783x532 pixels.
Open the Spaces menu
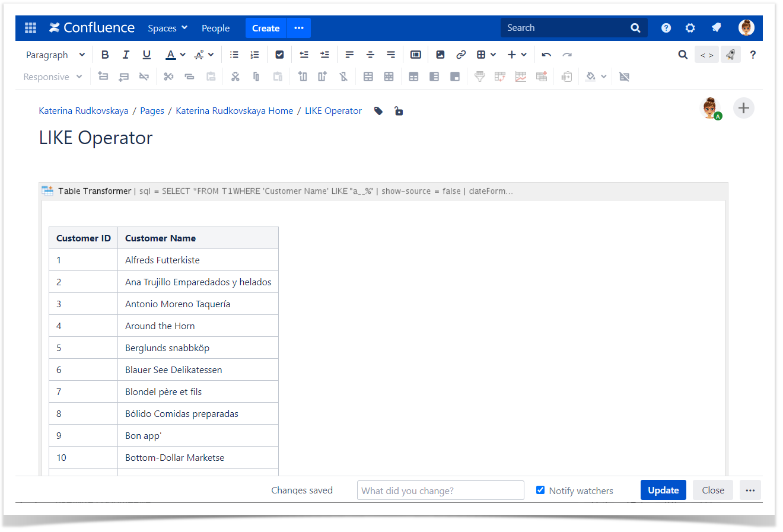(167, 28)
